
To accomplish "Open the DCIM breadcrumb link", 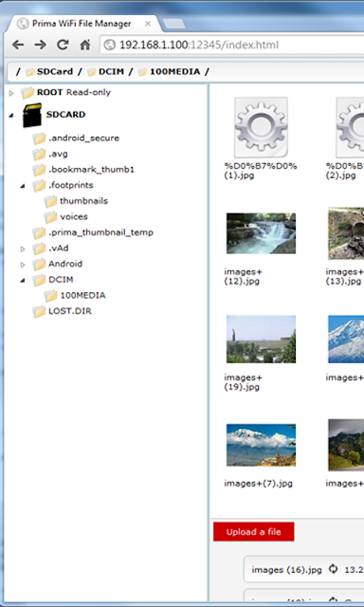I will 105,72.
